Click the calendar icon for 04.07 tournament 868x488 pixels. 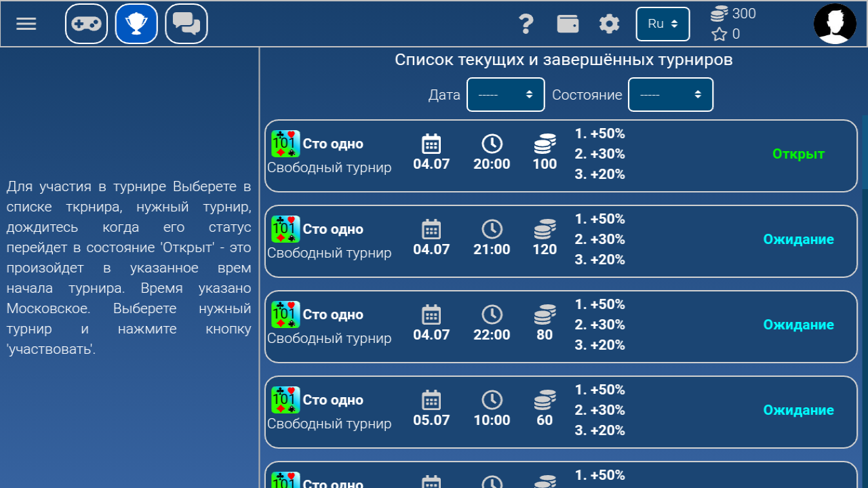click(431, 144)
